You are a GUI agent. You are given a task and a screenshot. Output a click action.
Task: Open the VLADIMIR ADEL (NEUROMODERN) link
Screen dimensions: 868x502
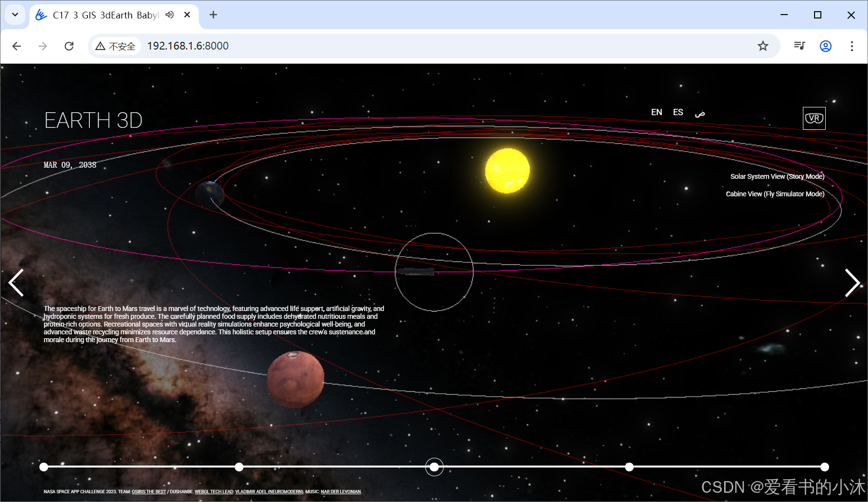[269, 492]
